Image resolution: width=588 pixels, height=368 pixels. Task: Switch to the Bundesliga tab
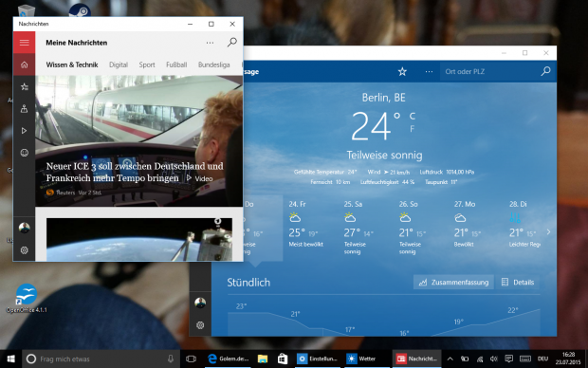(213, 64)
